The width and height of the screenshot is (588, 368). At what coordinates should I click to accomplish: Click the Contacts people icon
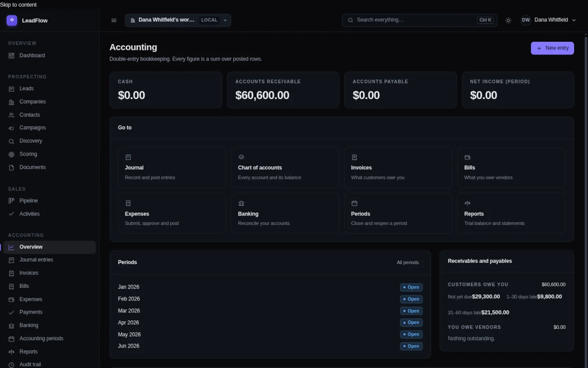(11, 115)
